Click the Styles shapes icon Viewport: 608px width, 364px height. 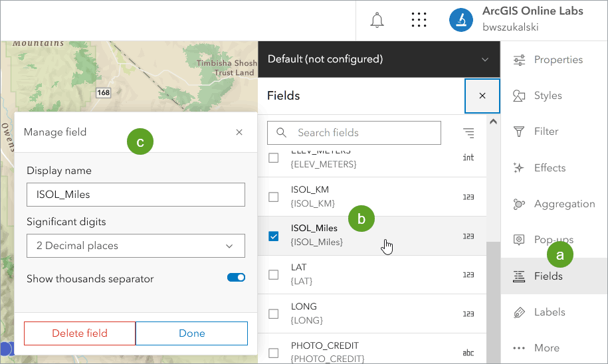tap(519, 96)
